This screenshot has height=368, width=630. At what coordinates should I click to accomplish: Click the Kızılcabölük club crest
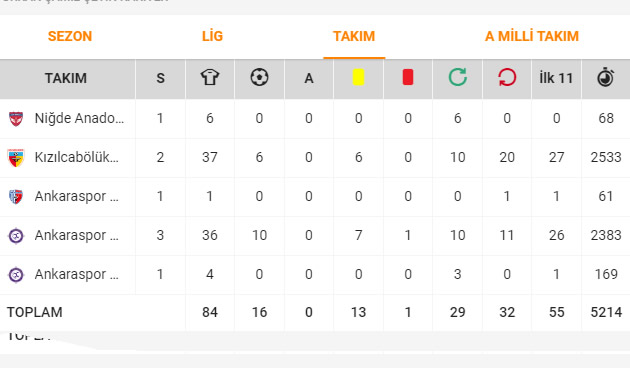pos(16,157)
